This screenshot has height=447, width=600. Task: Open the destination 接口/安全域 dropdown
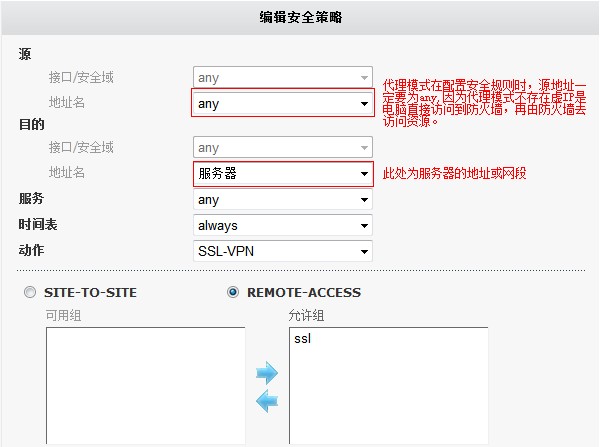(x=283, y=147)
